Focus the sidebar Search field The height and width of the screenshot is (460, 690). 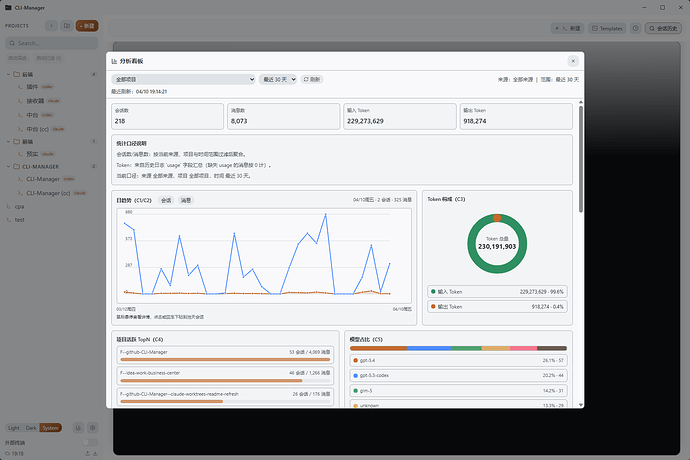[52, 43]
